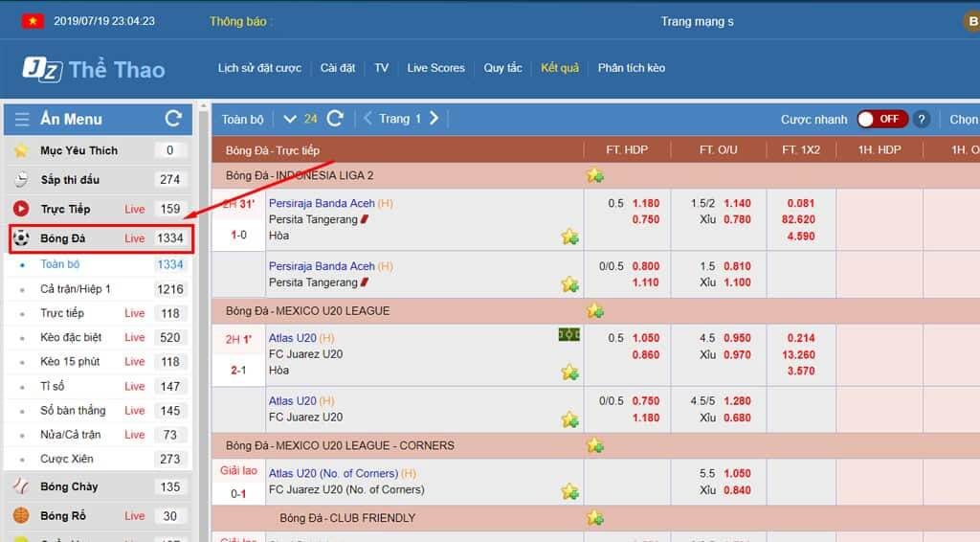
Task: Open the Kết quả menu item
Action: pyautogui.click(x=560, y=68)
